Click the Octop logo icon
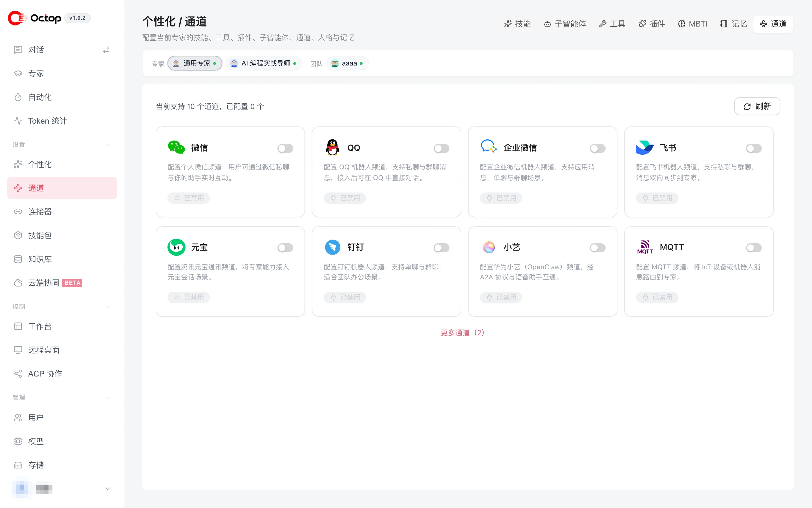812x508 pixels. [x=17, y=18]
